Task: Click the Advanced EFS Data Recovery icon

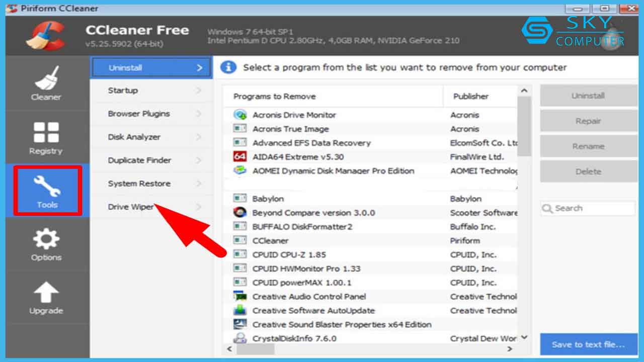Action: pos(240,143)
